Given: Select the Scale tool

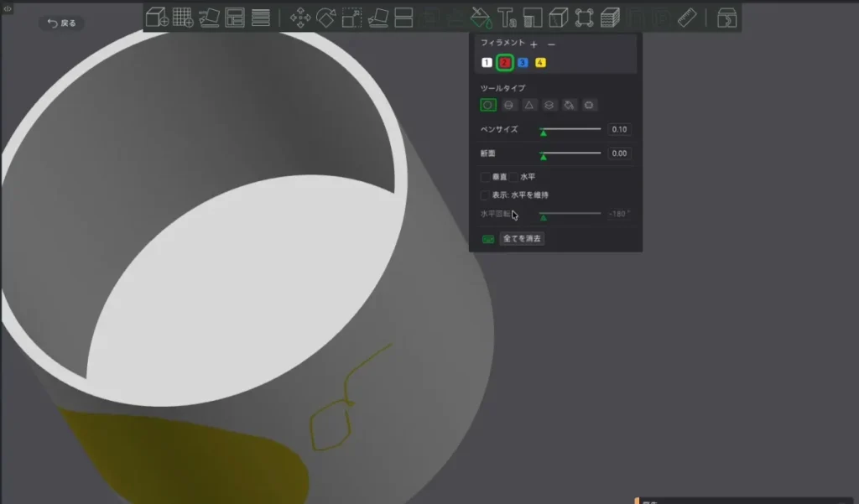Looking at the screenshot, I should click(x=351, y=18).
